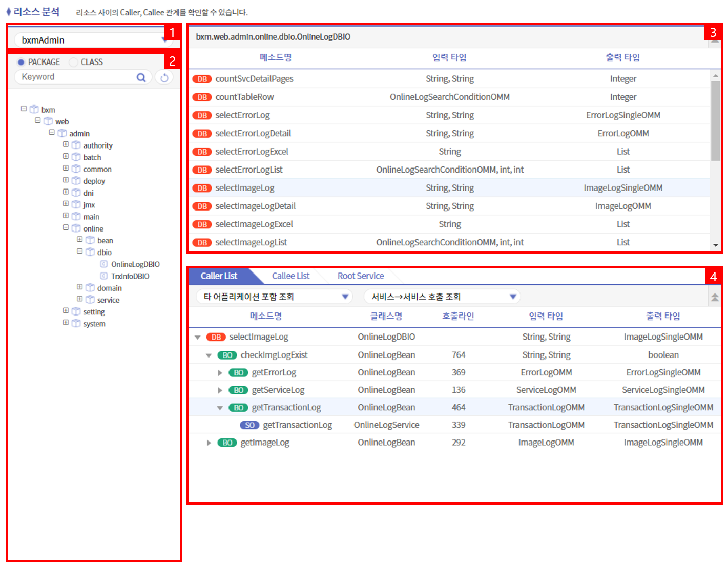Click the DB badge of countTableRow

point(202,97)
